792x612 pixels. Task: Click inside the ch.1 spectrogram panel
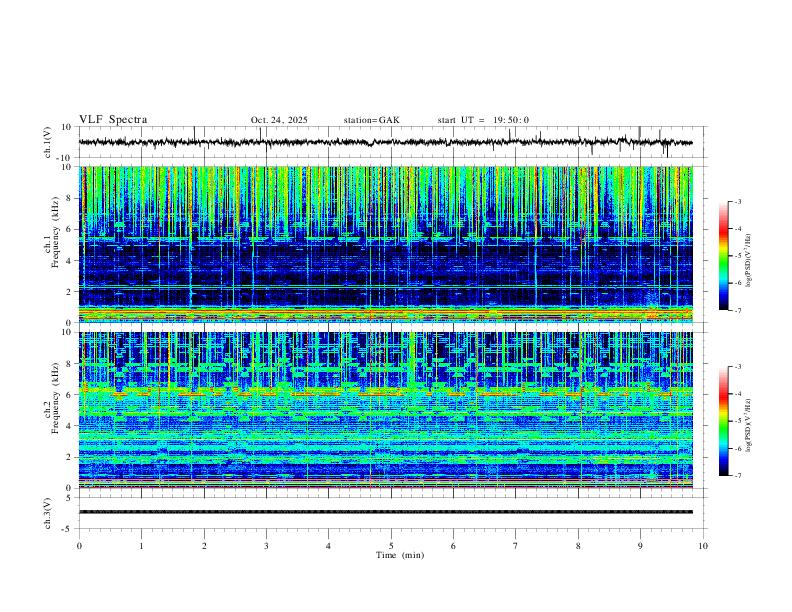(385, 244)
